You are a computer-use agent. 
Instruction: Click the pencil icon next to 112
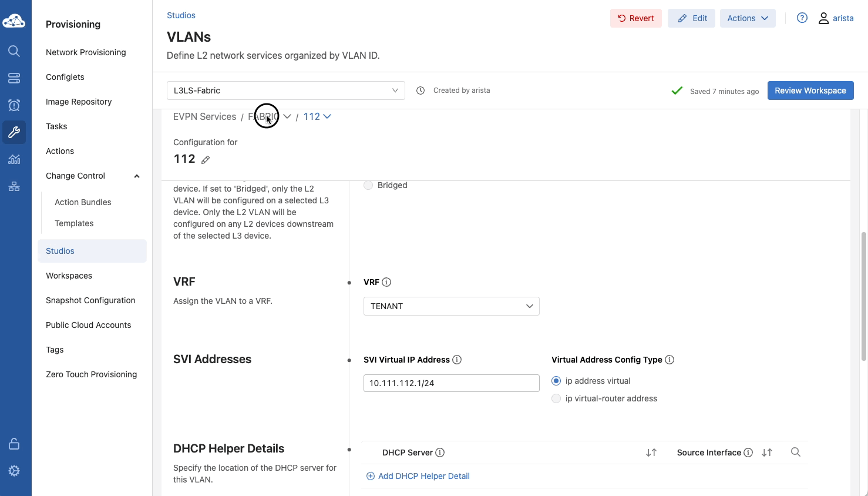206,160
